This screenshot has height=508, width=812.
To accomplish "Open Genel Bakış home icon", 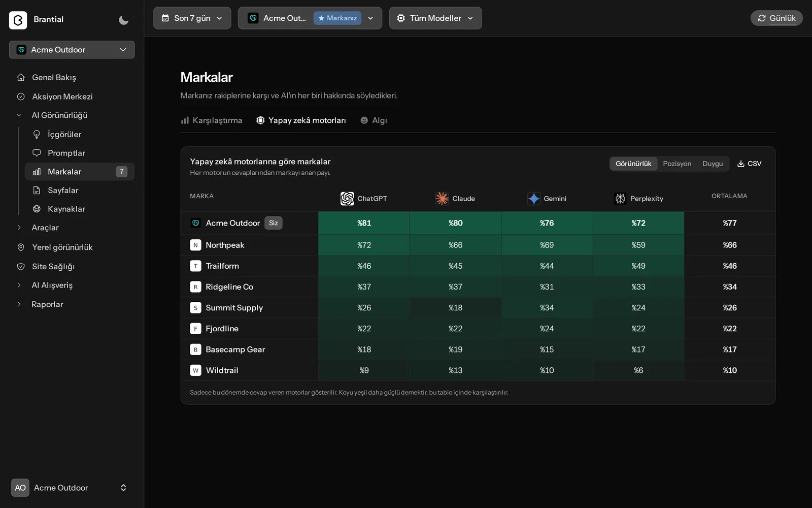I will pyautogui.click(x=21, y=77).
